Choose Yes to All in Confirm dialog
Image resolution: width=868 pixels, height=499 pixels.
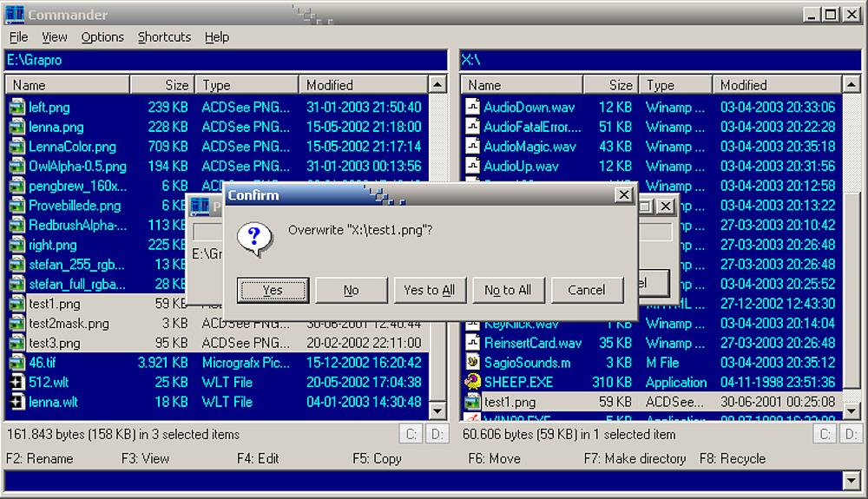430,290
